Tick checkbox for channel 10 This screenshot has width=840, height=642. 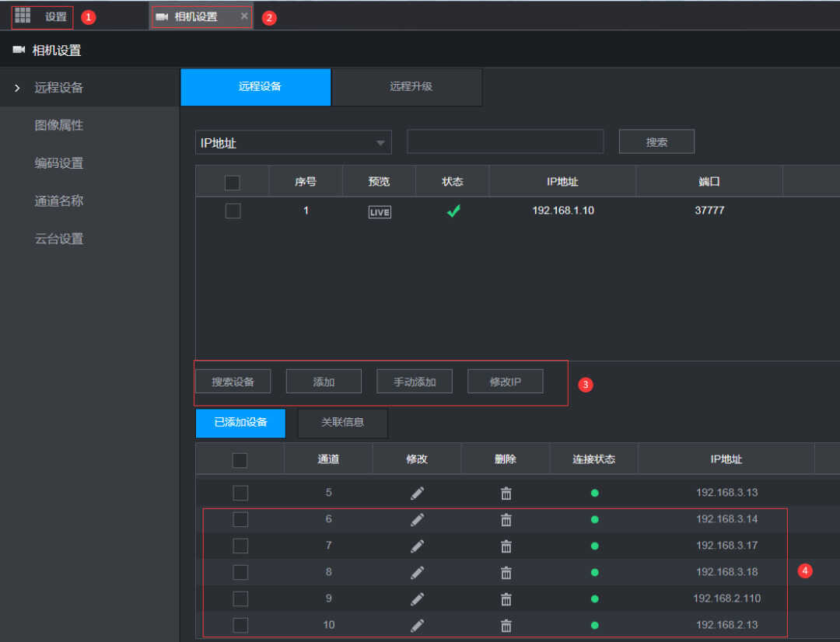[240, 626]
